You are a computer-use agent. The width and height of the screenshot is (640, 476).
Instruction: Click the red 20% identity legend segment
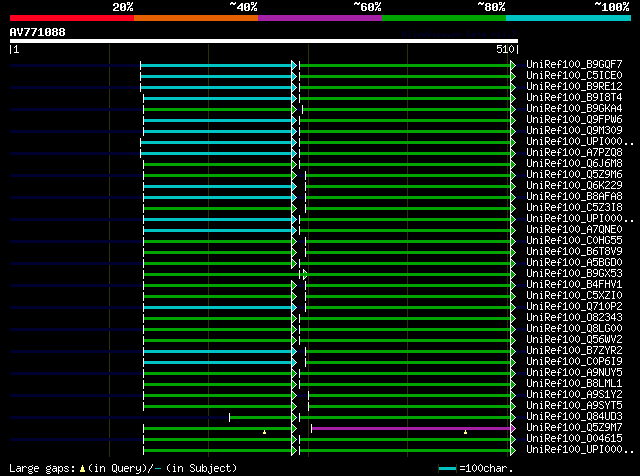click(72, 18)
